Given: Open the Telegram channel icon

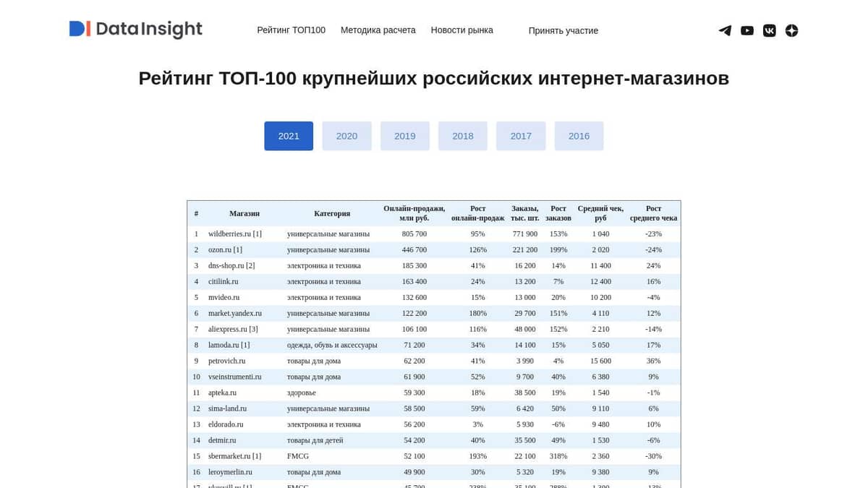Looking at the screenshot, I should point(725,30).
